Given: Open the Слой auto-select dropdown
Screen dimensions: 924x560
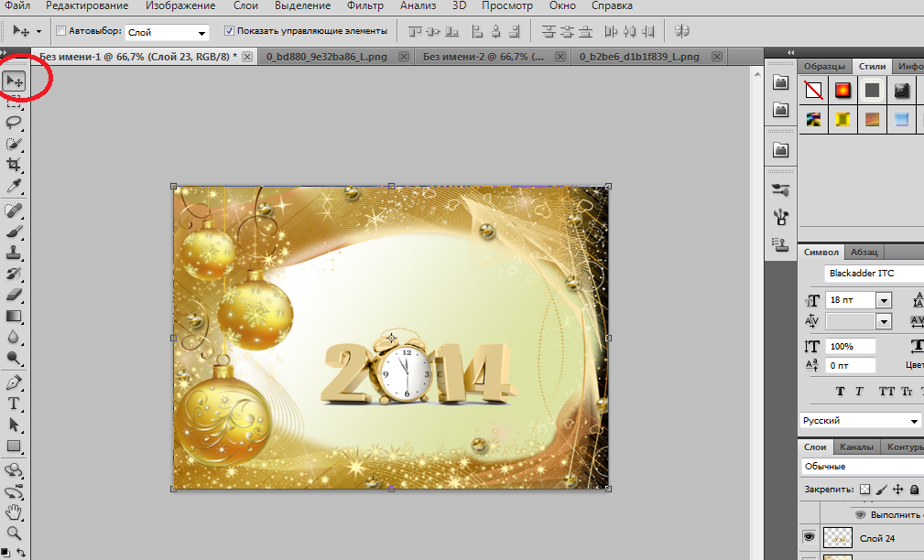Looking at the screenshot, I should tap(201, 32).
